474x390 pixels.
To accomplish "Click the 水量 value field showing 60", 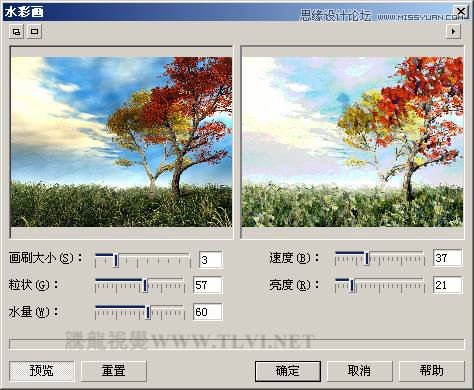I will pos(207,312).
